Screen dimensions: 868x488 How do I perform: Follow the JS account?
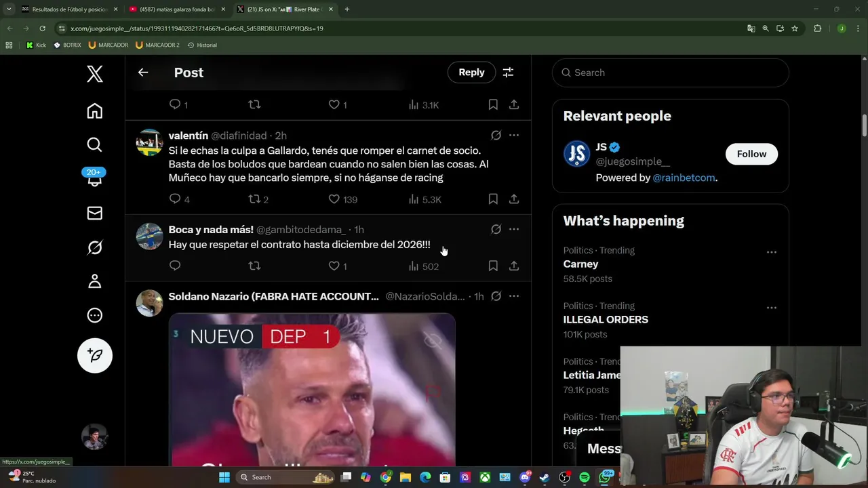[751, 154]
